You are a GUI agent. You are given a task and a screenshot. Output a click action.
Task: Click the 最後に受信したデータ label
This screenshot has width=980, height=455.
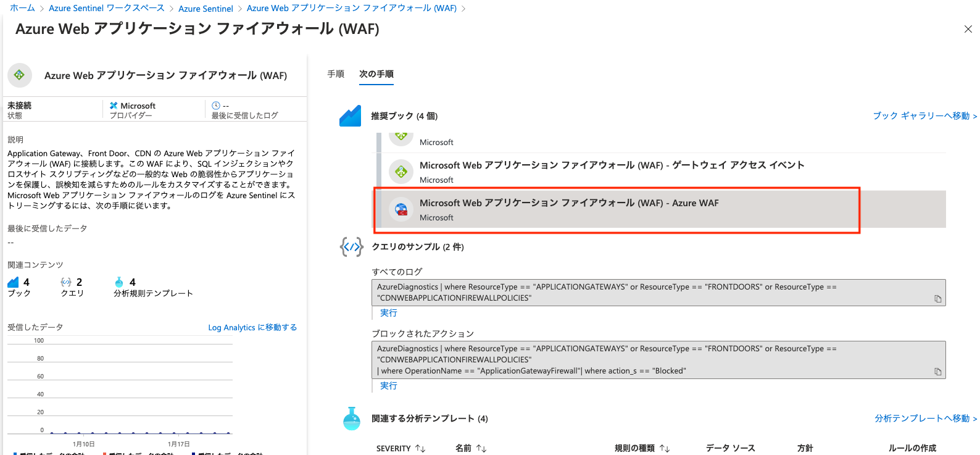(48, 228)
